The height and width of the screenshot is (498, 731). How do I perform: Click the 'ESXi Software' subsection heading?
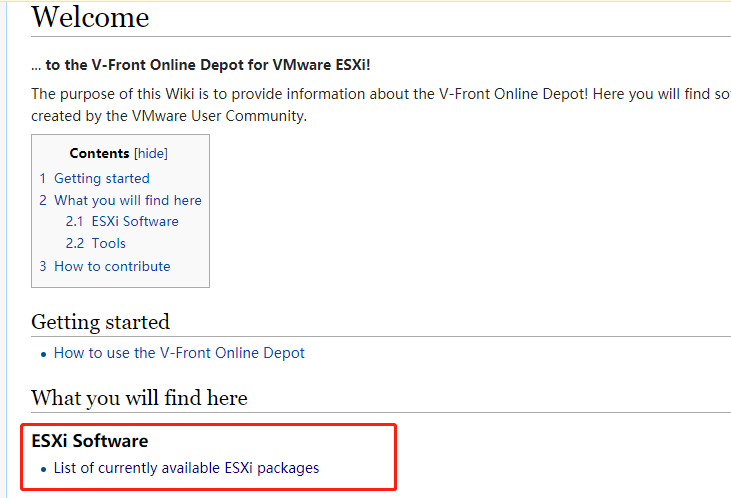pyautogui.click(x=90, y=441)
